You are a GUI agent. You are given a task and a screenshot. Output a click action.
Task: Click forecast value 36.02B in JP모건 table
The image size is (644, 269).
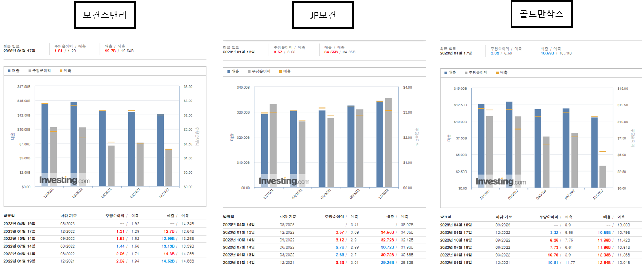click(407, 225)
